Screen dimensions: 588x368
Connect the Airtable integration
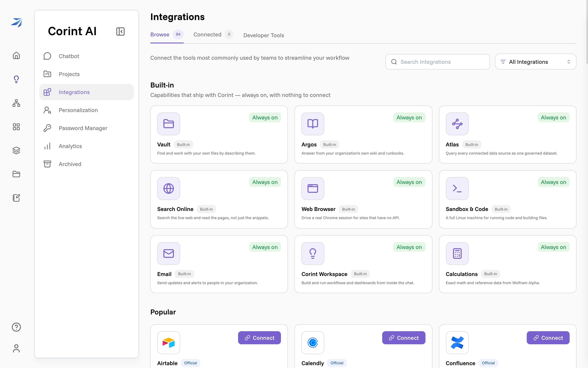259,338
